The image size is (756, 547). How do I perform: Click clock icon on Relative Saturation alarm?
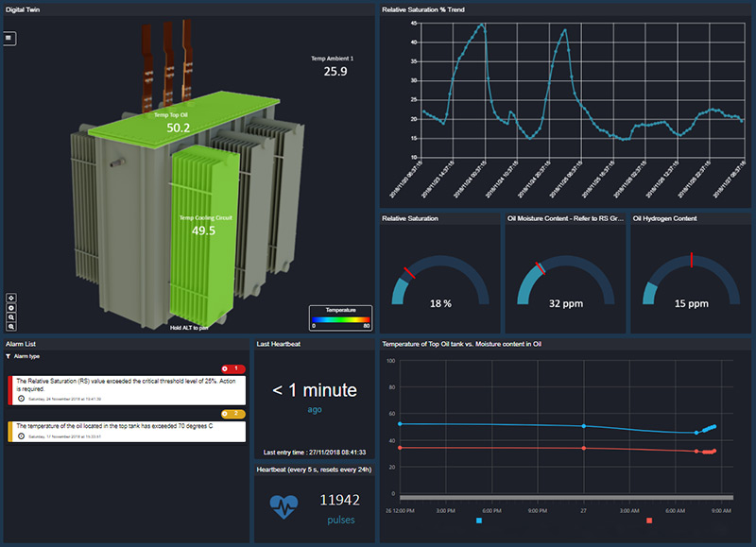click(22, 399)
